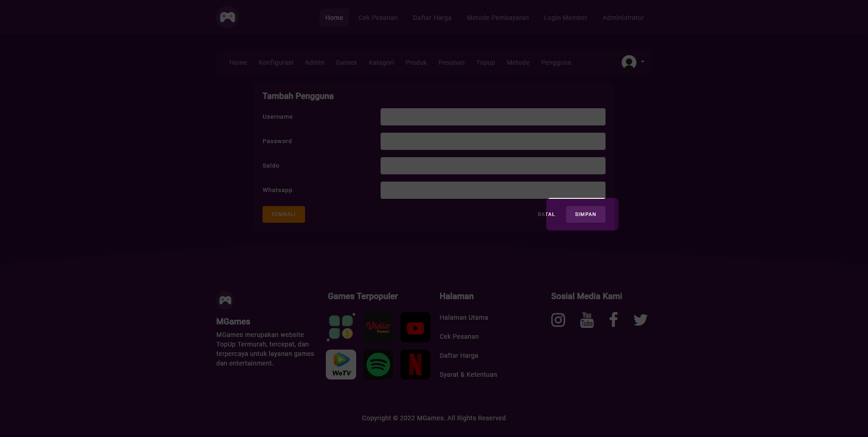Visit the Twitter social media page
The height and width of the screenshot is (437, 868).
(x=640, y=320)
